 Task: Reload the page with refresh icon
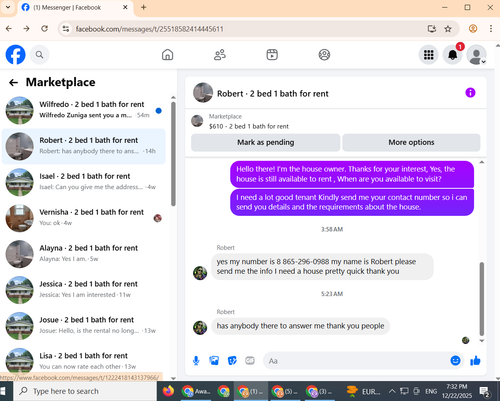pos(44,29)
